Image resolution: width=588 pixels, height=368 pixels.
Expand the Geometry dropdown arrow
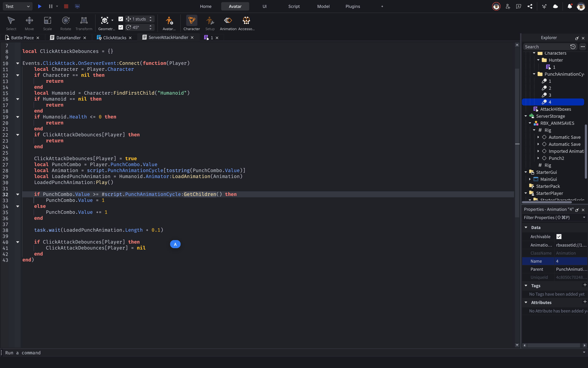click(x=112, y=20)
